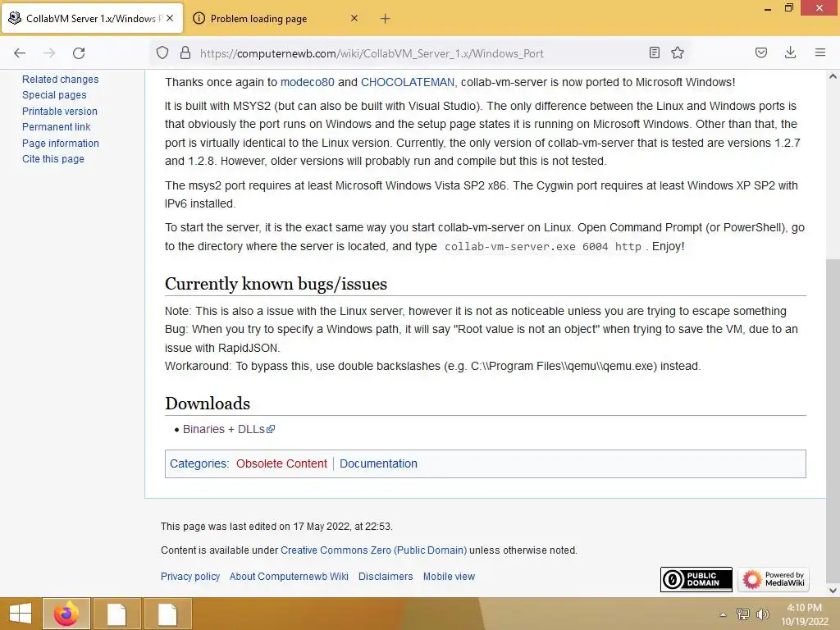Open Permanent link in sidebar
840x630 pixels.
pyautogui.click(x=57, y=127)
